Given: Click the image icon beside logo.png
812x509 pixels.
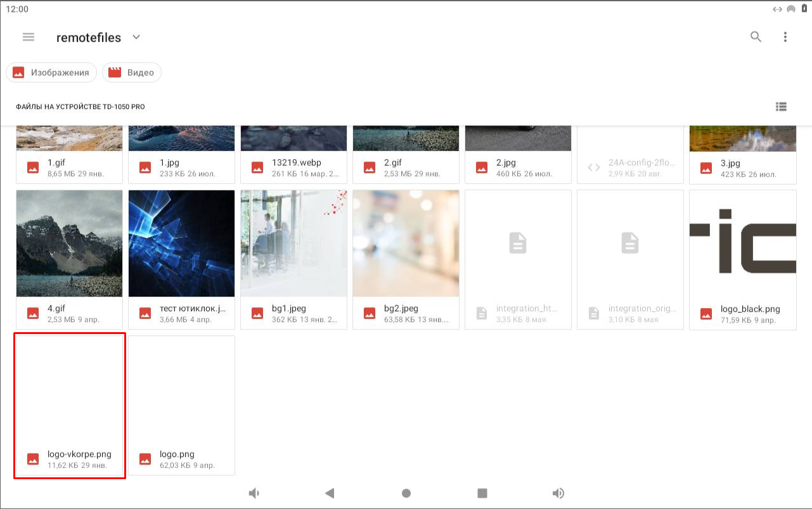Looking at the screenshot, I should pos(145,459).
